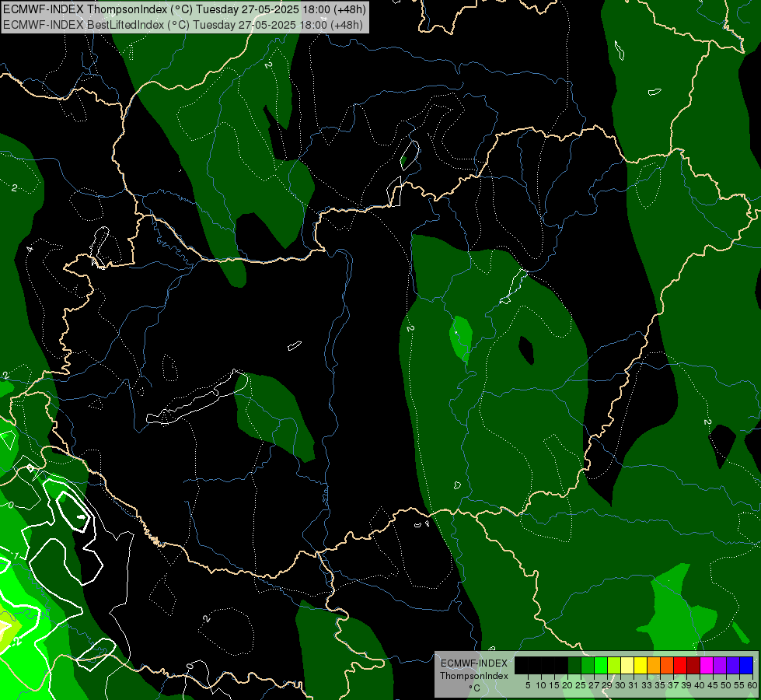Pick the orange 33–35 legend swatch
This screenshot has width=761, height=700.
pyautogui.click(x=654, y=665)
